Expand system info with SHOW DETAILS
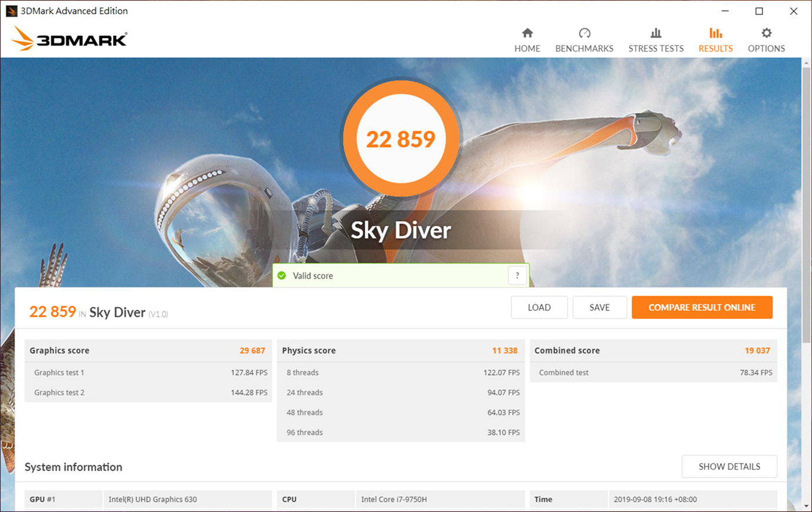The width and height of the screenshot is (812, 512). coord(729,466)
